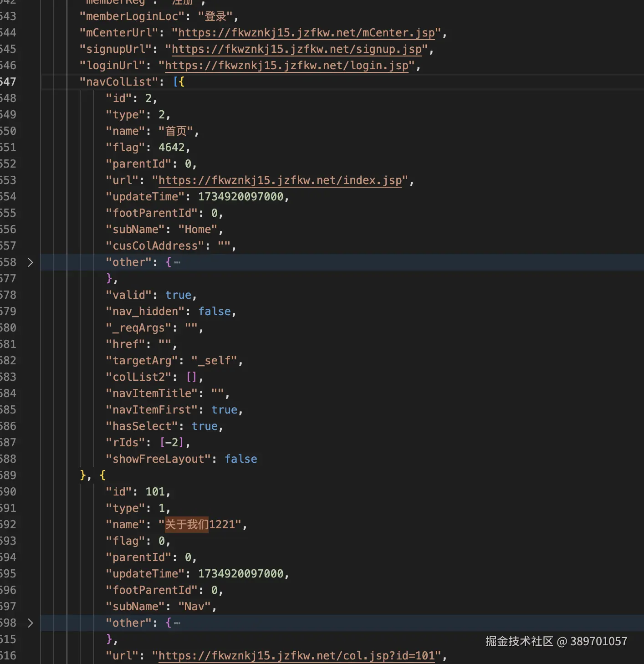The height and width of the screenshot is (664, 644).
Task: Click the updateTime timestamp 1734920097000
Action: tap(242, 196)
